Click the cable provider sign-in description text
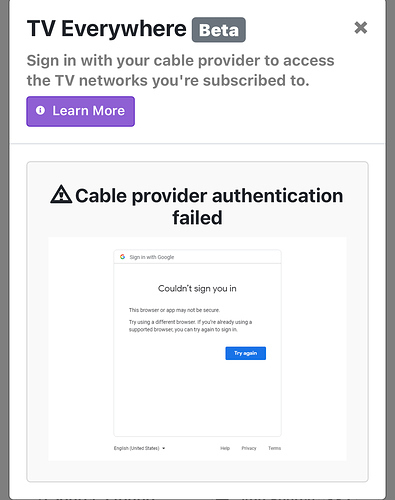The width and height of the screenshot is (395, 500). click(180, 70)
